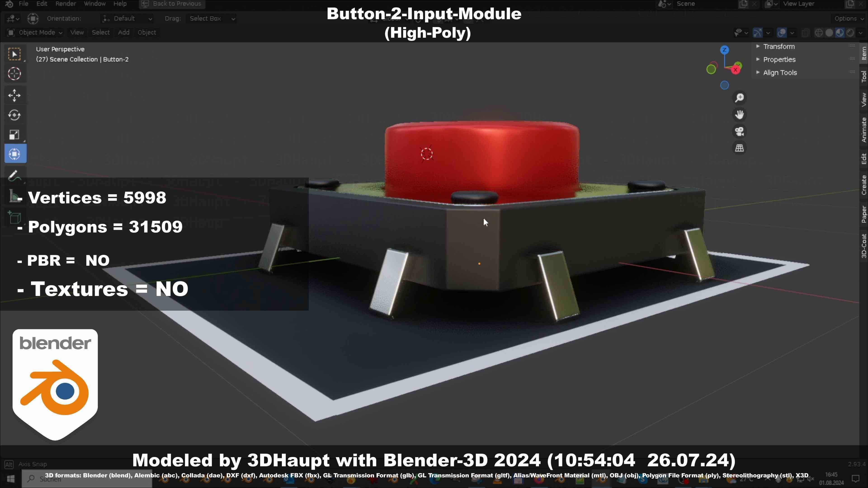This screenshot has width=868, height=488.
Task: Open the viewport Object menu
Action: coord(146,33)
